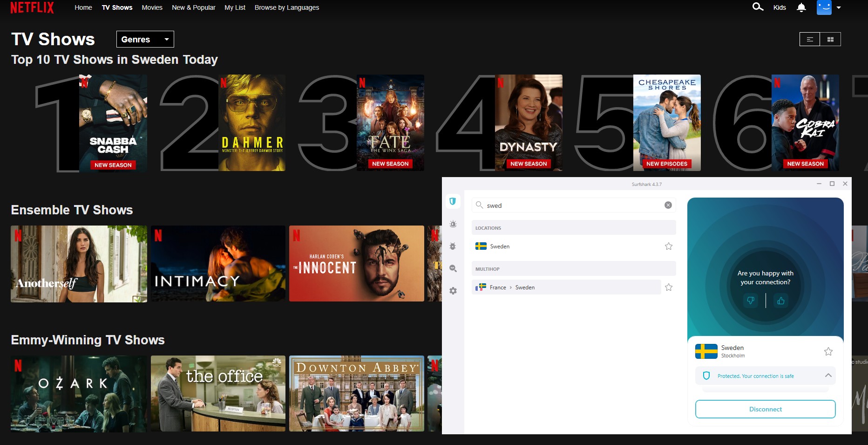Image resolution: width=868 pixels, height=445 pixels.
Task: Click the protected status shield icon
Action: (x=706, y=376)
